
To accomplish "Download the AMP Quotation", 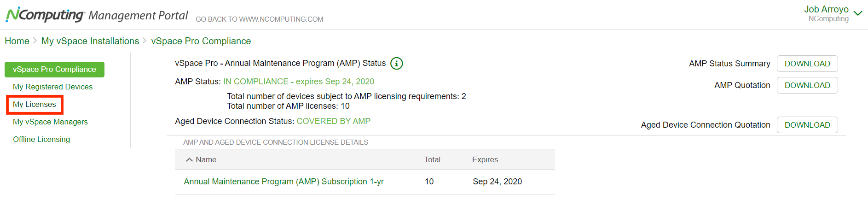I will [x=807, y=85].
